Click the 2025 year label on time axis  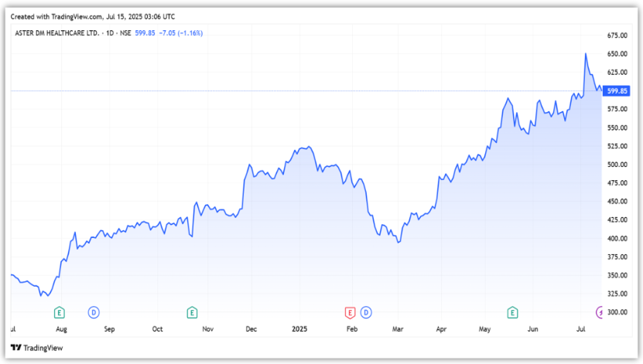coord(299,329)
